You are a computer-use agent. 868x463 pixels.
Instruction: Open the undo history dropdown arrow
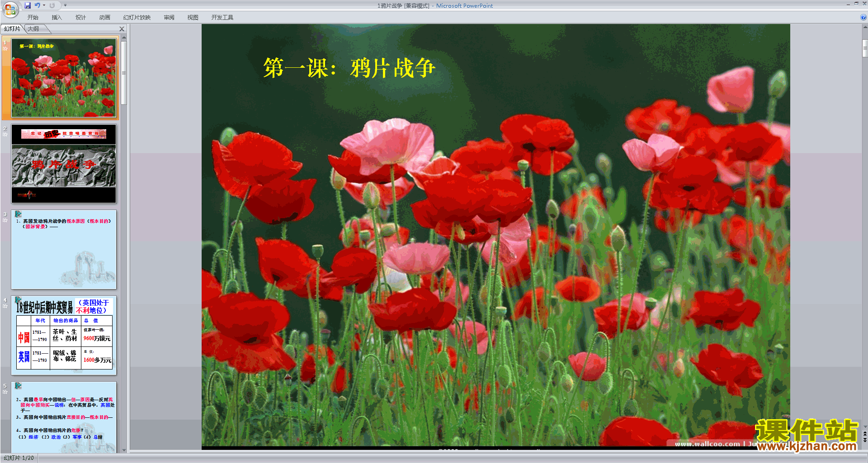pyautogui.click(x=44, y=5)
